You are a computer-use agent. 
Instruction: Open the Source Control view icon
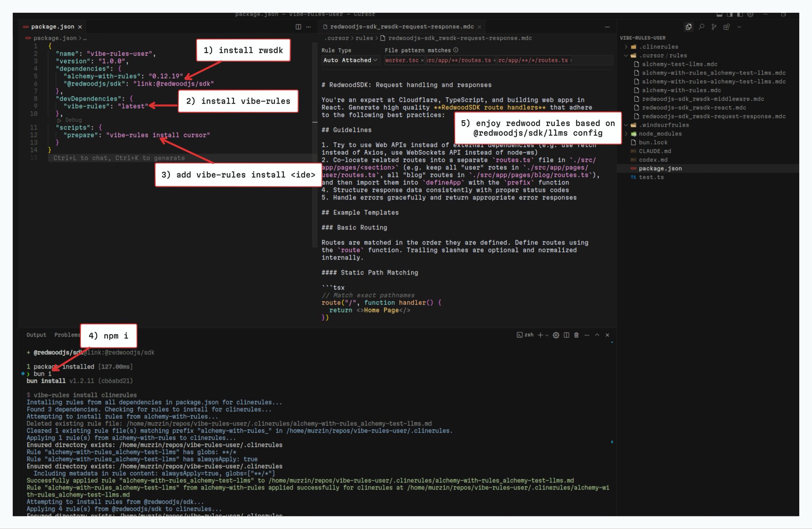coord(714,27)
